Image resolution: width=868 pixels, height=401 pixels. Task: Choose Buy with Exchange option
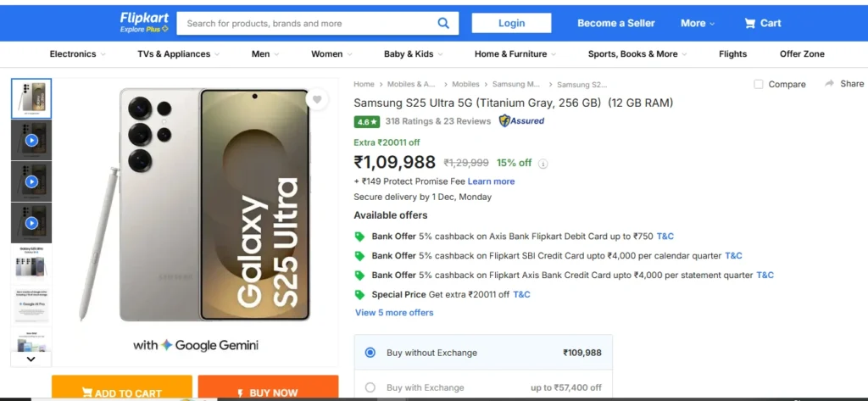pyautogui.click(x=370, y=387)
